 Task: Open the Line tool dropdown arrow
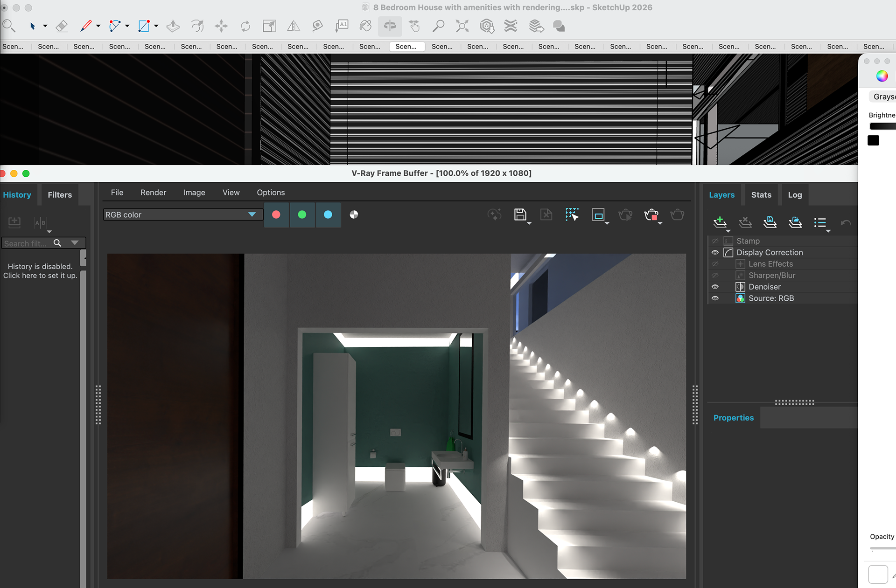98,26
